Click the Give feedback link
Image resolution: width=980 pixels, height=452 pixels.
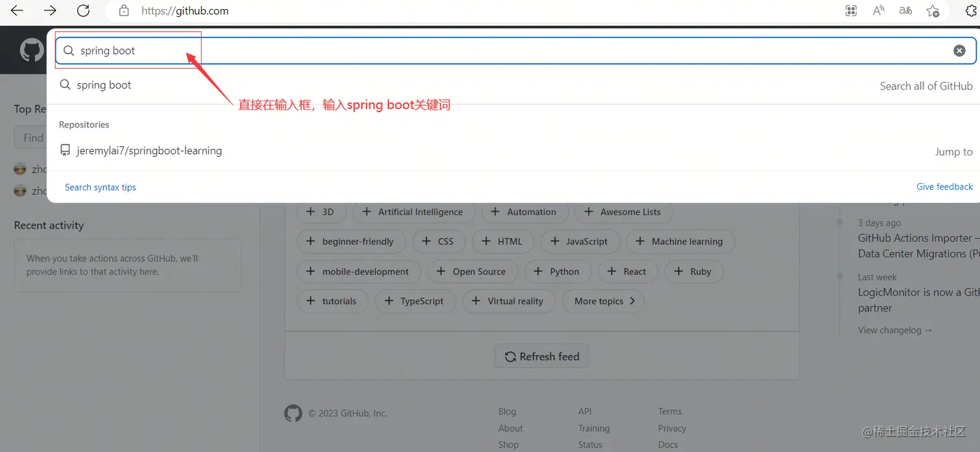pyautogui.click(x=944, y=186)
